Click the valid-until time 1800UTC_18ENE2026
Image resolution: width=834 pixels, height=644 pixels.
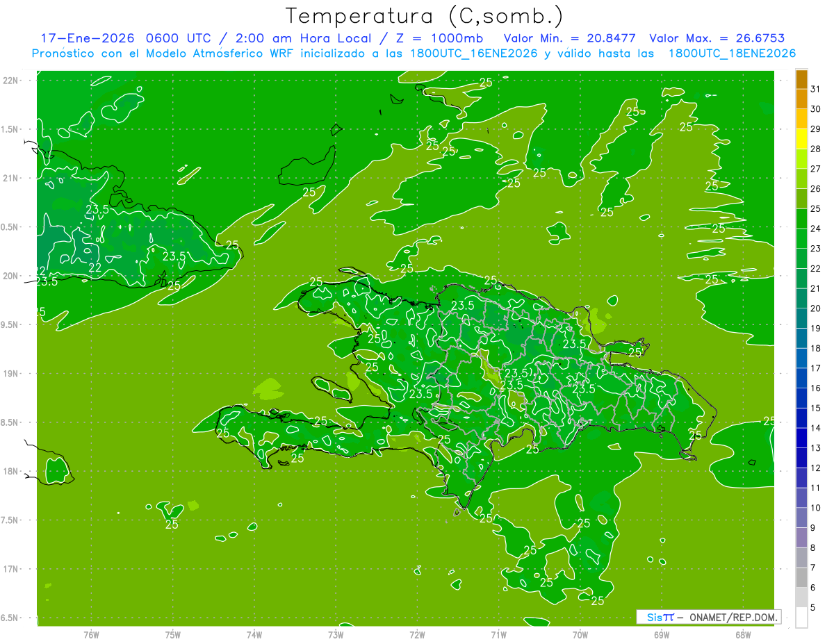click(731, 53)
